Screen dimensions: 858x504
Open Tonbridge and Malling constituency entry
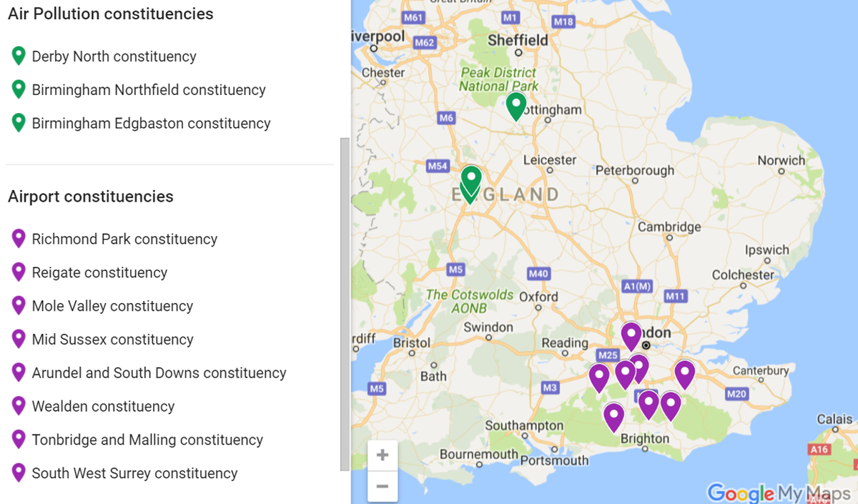pyautogui.click(x=147, y=440)
